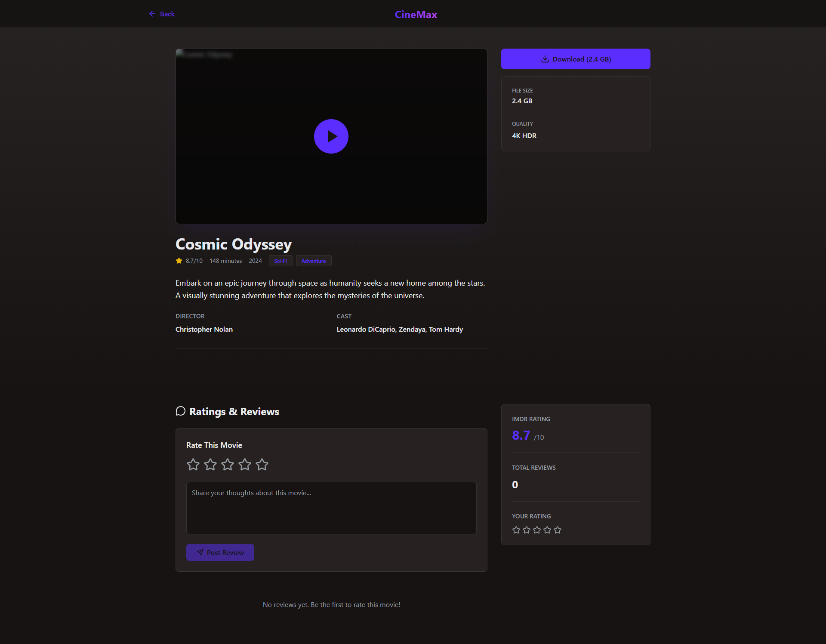Click the gold star next to 8.7/10

pos(179,261)
